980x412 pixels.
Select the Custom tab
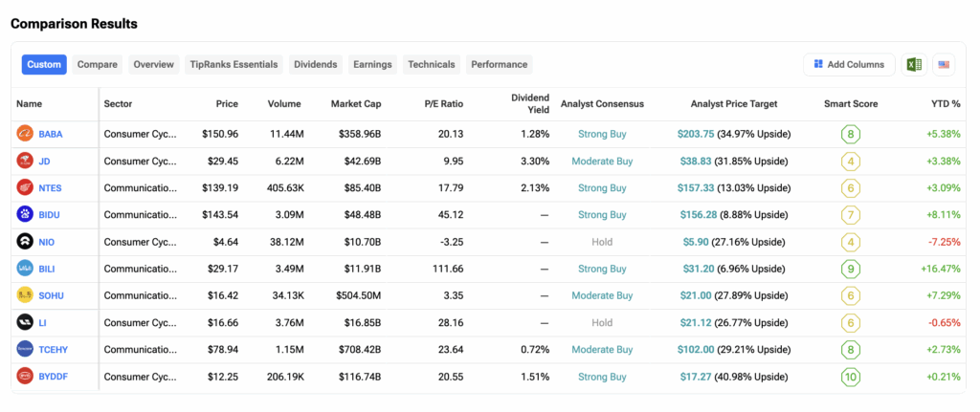(x=44, y=64)
